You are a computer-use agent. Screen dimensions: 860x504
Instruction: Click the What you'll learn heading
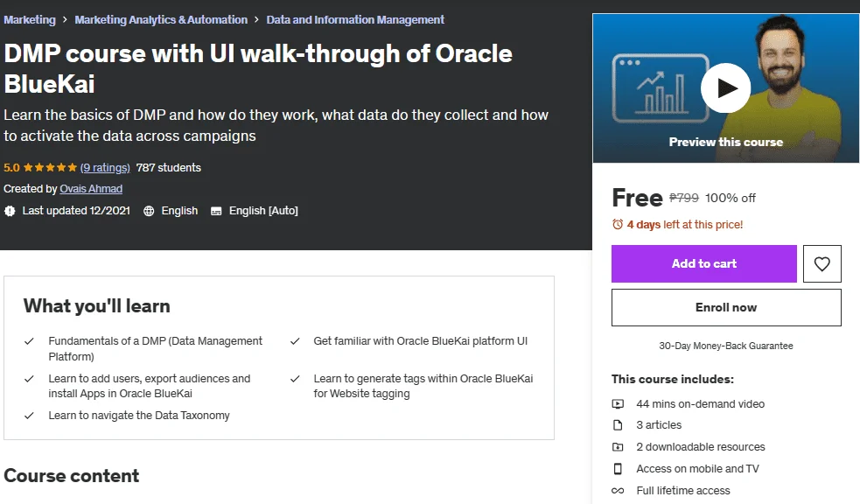tap(96, 306)
